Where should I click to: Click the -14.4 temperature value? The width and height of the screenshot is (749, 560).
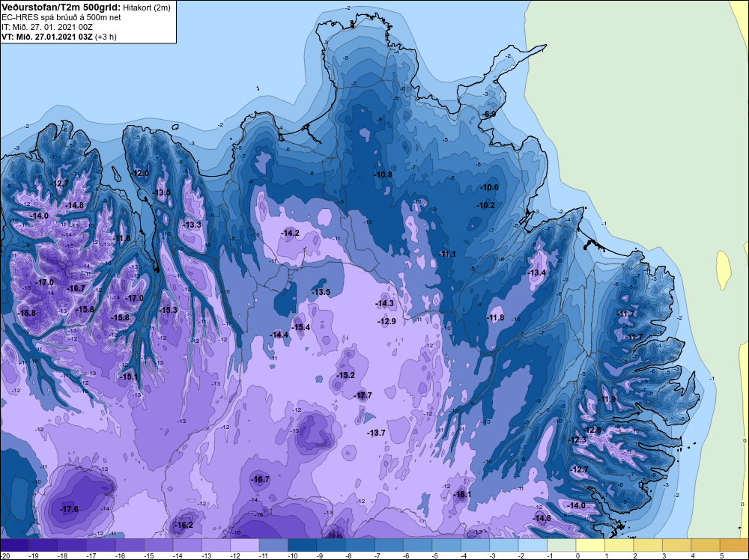[279, 335]
